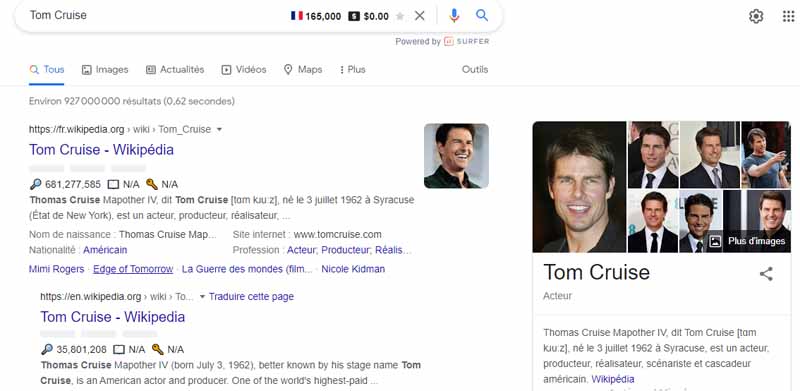This screenshot has width=800, height=391.
Task: Open the large main knowledge panel photo
Action: (x=579, y=187)
